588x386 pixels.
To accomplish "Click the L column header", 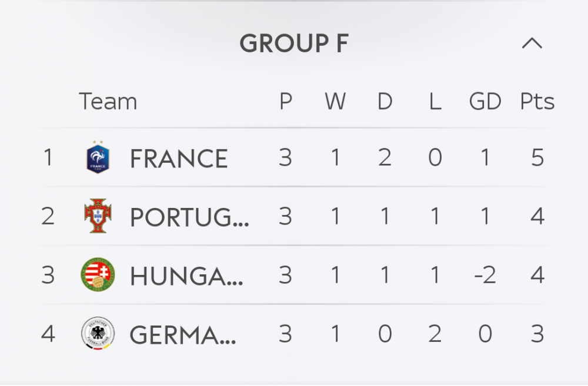I will 435,102.
